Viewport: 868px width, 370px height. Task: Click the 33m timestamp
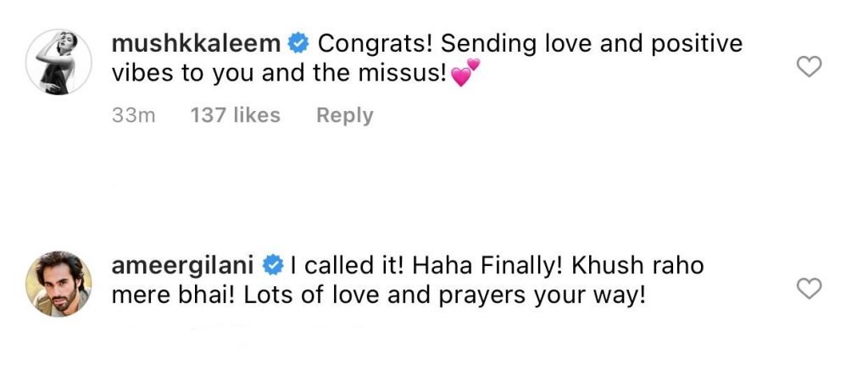[133, 115]
